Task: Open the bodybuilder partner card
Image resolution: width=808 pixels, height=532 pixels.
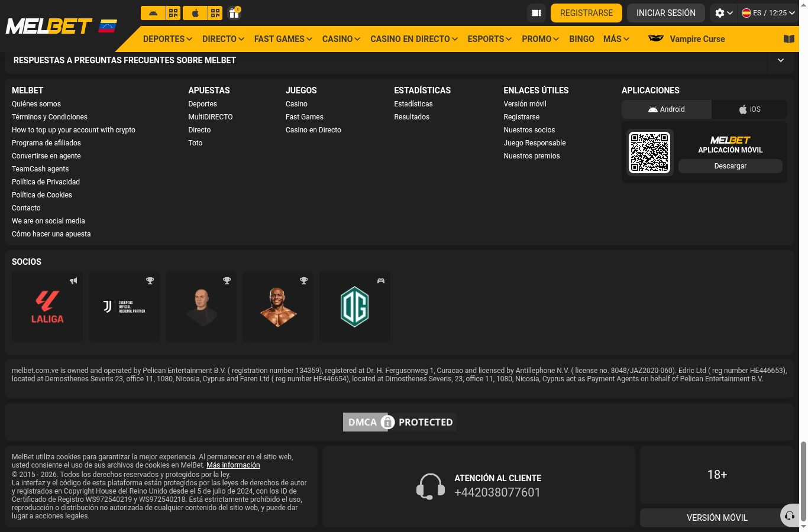Action: [278, 307]
